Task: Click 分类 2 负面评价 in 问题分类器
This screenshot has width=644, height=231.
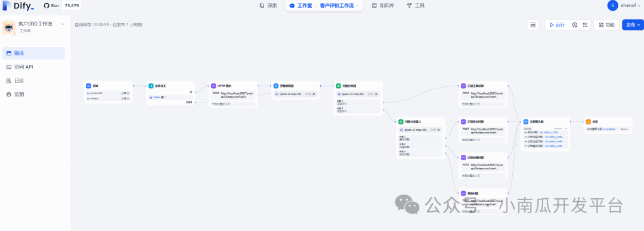Action: point(358,110)
